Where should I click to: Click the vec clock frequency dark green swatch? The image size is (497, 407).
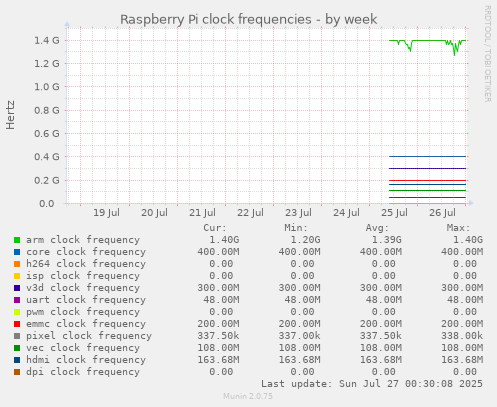(17, 348)
